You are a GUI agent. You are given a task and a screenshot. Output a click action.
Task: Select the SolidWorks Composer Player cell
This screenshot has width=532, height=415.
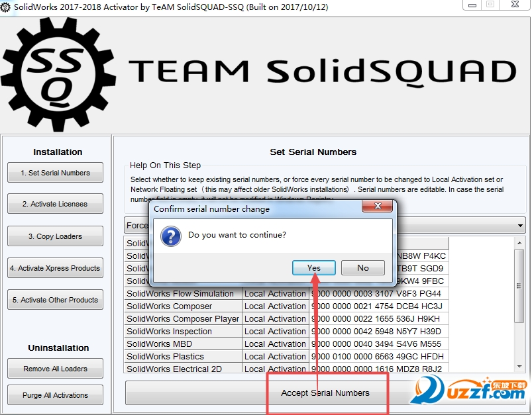(184, 319)
